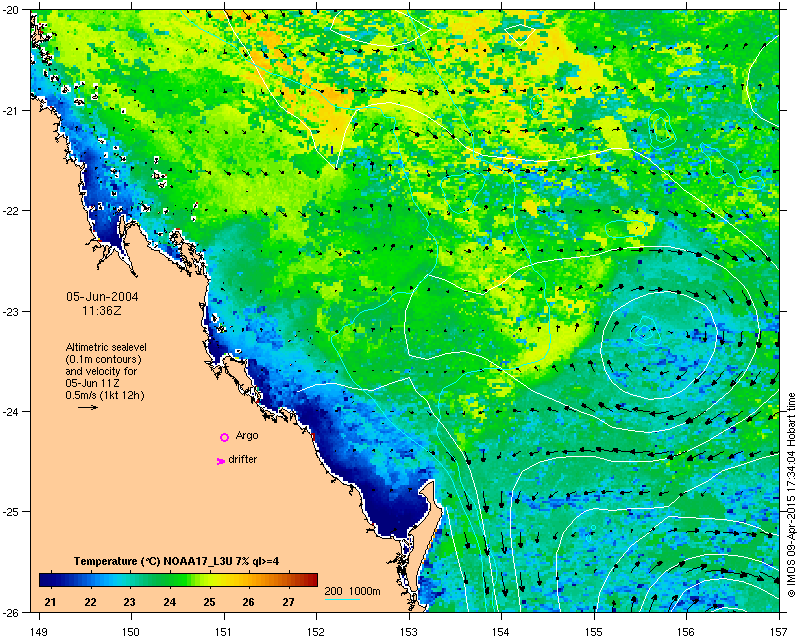The width and height of the screenshot is (800, 640).
Task: Click the latitude axis label -24
Action: [x=10, y=411]
